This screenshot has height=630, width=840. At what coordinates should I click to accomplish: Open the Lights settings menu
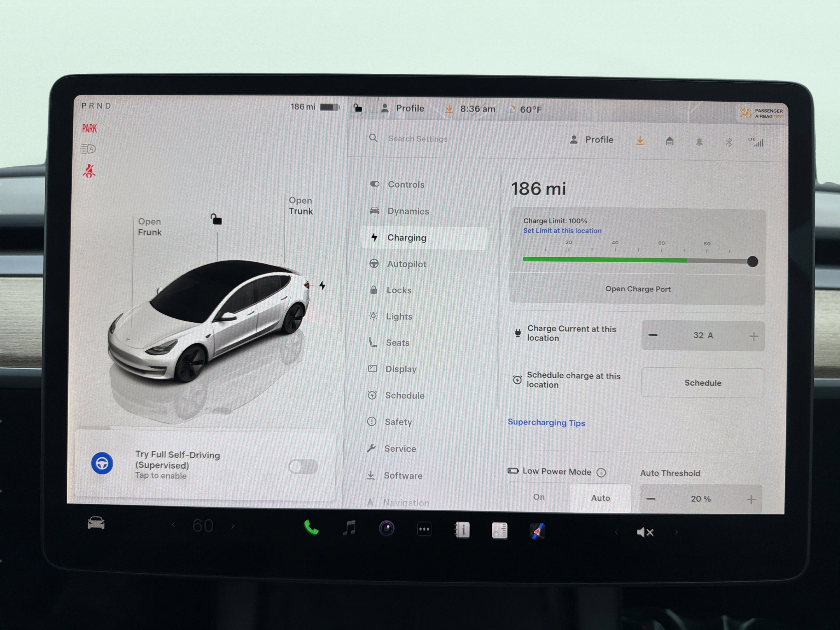pos(423,316)
